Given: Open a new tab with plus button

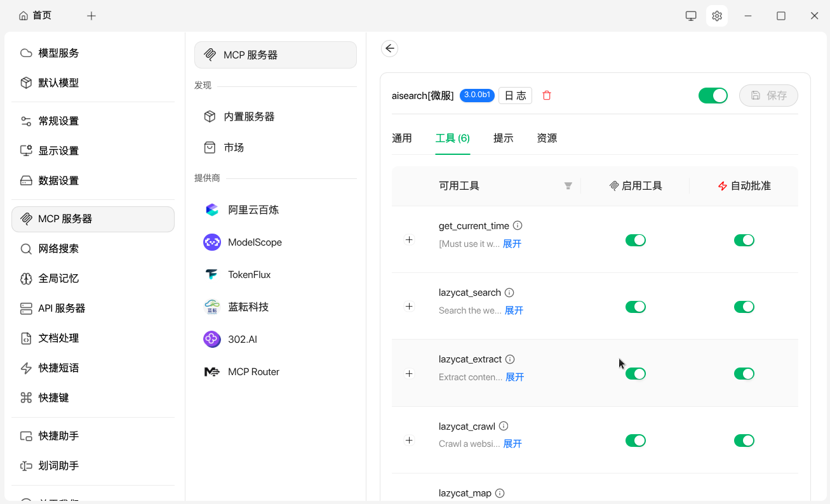Looking at the screenshot, I should [x=91, y=16].
